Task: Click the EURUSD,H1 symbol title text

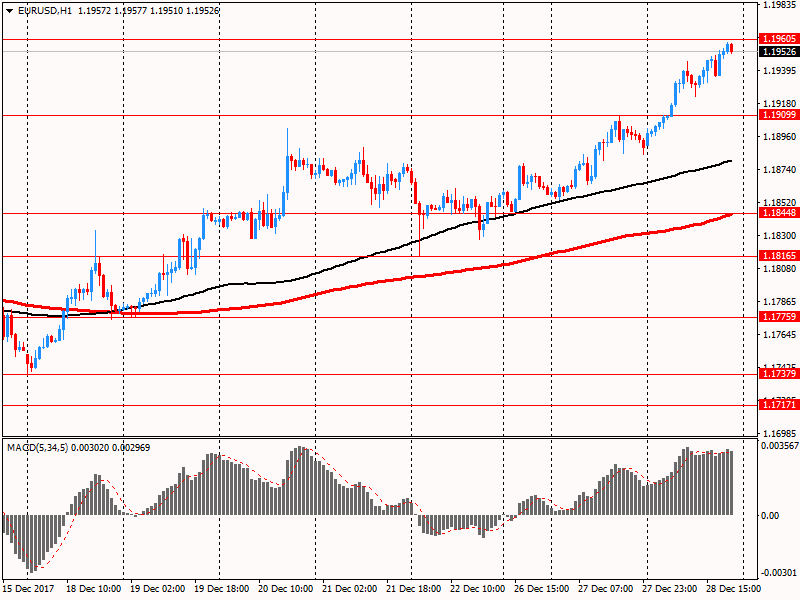Action: pyautogui.click(x=45, y=10)
